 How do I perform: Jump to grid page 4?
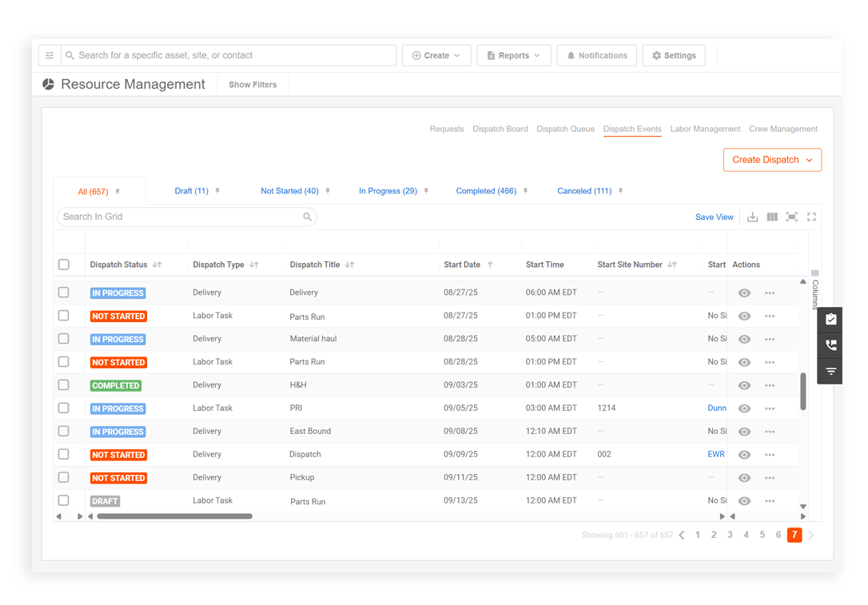746,535
